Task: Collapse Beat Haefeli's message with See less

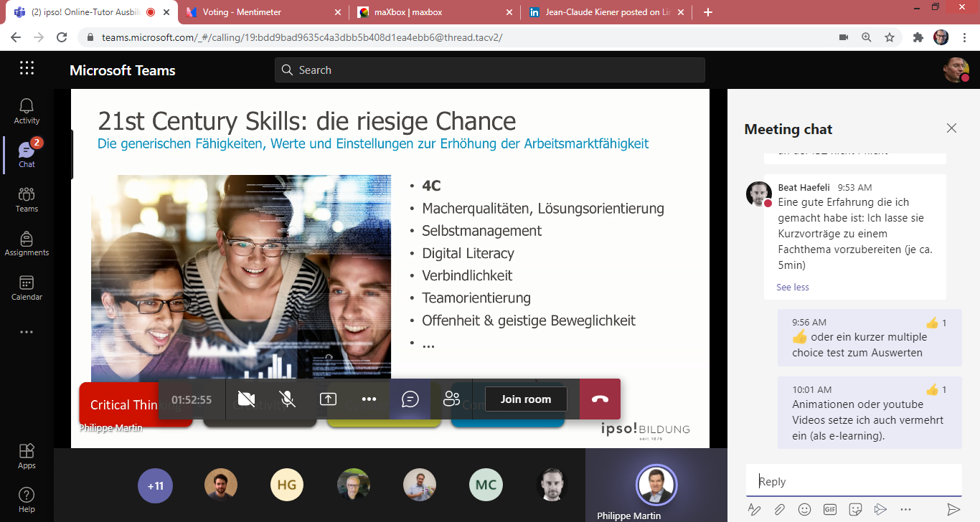Action: click(793, 287)
